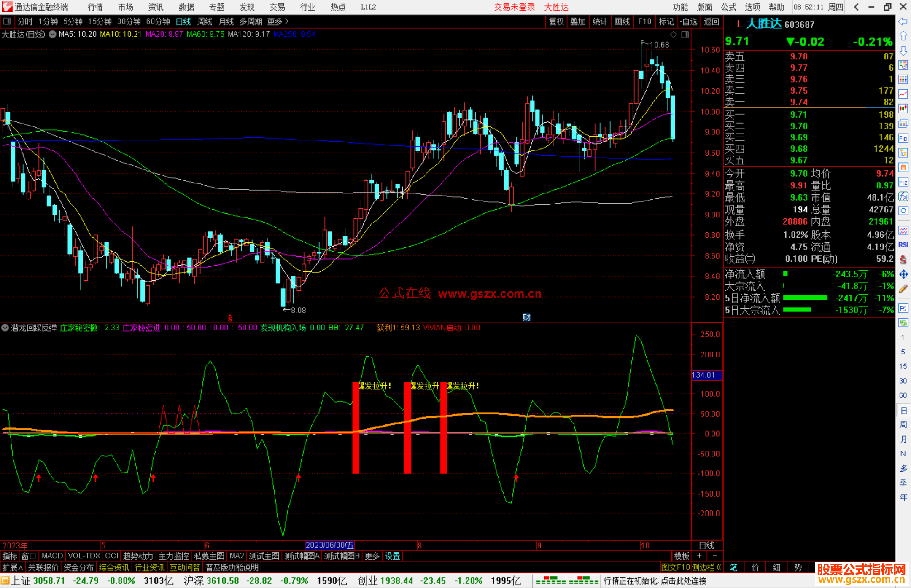Toggle the round marker beside 大胜达(日线) title
Screen dimensions: 911x588
(52, 35)
